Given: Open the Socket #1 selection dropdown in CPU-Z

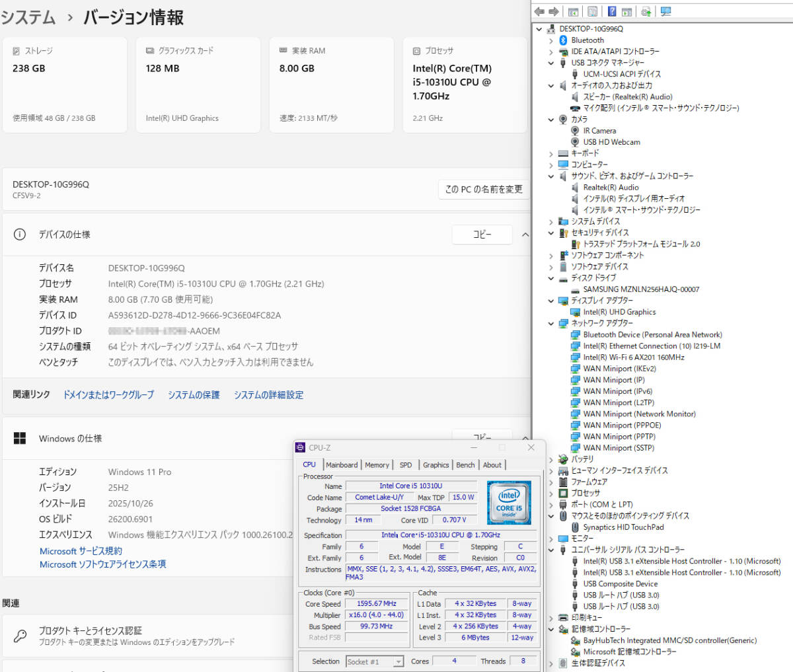Looking at the screenshot, I should 397,661.
